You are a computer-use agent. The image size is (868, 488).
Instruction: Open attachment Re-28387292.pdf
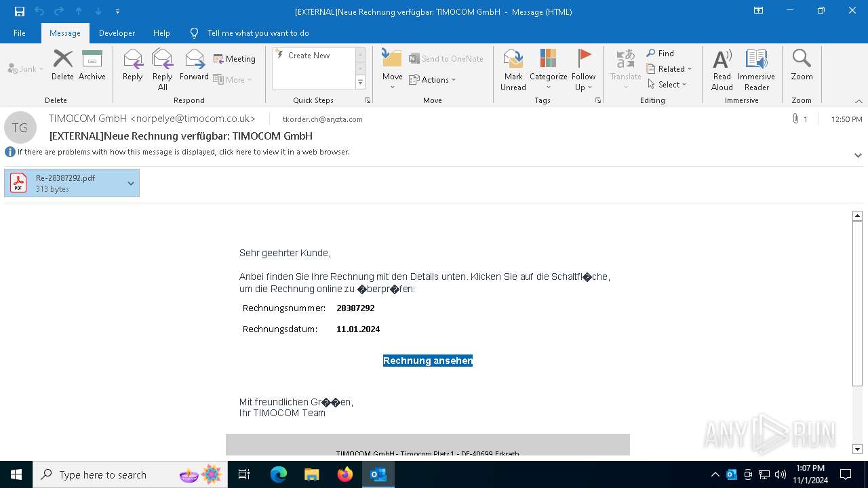click(65, 183)
